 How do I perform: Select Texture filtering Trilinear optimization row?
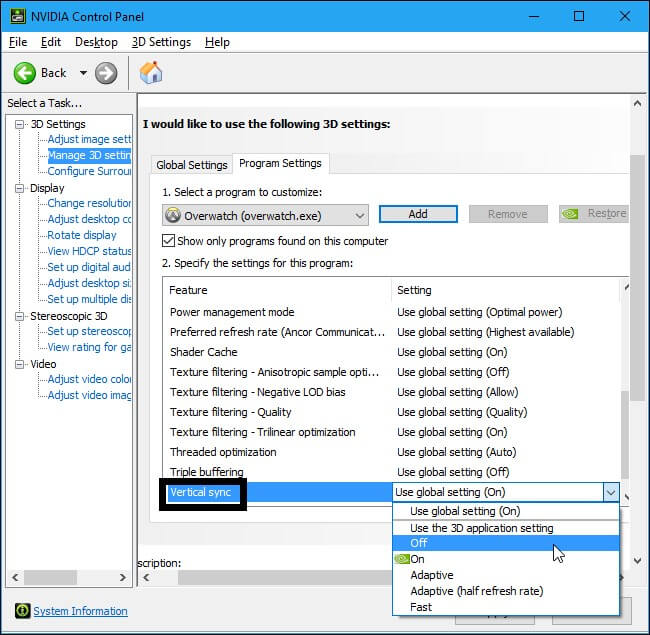tap(392, 432)
